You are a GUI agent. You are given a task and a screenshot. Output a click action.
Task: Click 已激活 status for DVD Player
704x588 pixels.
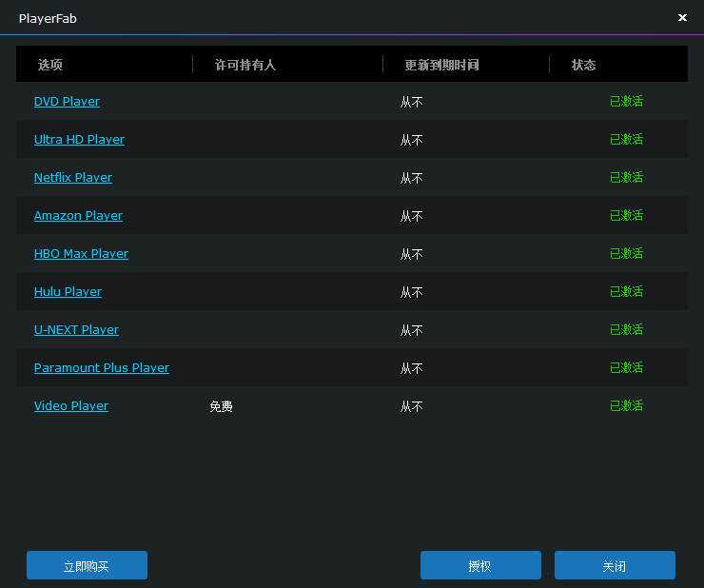(x=626, y=102)
